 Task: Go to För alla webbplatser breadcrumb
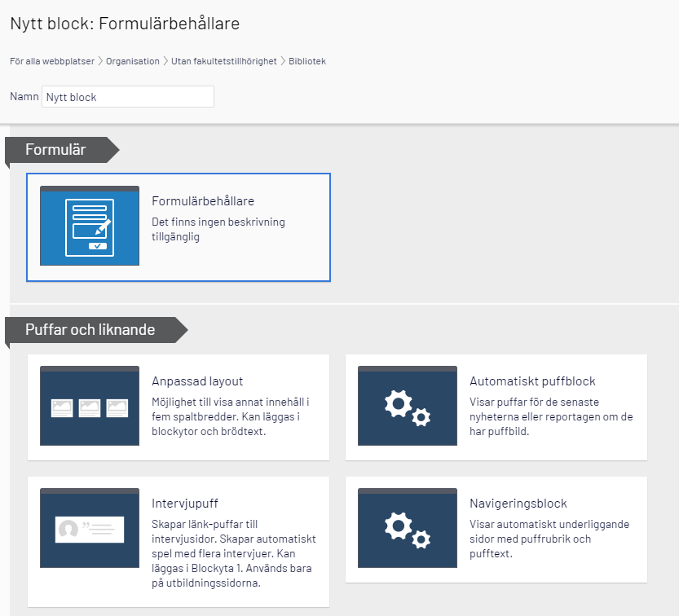(52, 61)
